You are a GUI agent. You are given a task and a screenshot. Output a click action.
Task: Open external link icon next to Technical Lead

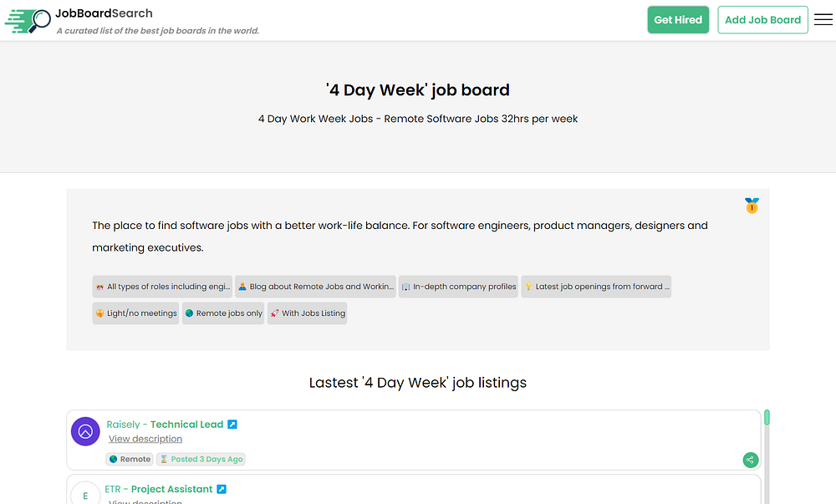click(x=232, y=425)
